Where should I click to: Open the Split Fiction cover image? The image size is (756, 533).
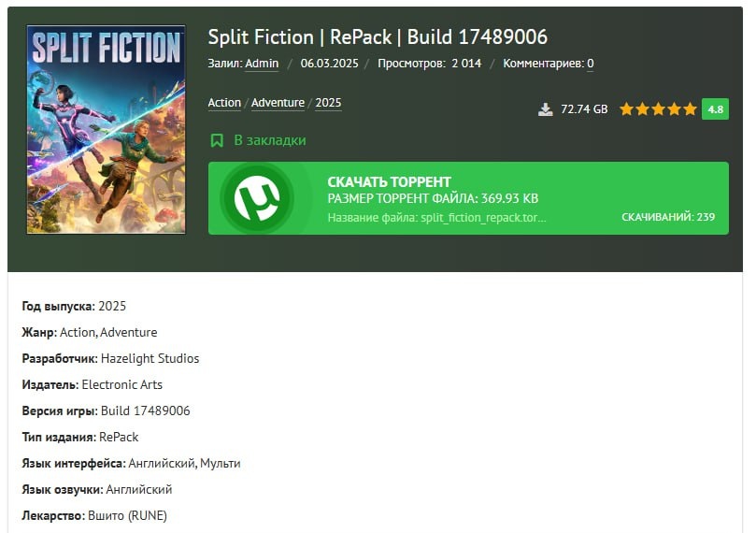(x=106, y=129)
